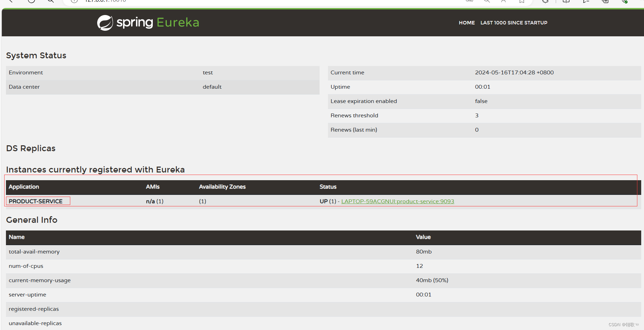The image size is (644, 330).
Task: Open the LAPTOP-59ACGNUI:product-service:9093 instance link
Action: tap(398, 201)
